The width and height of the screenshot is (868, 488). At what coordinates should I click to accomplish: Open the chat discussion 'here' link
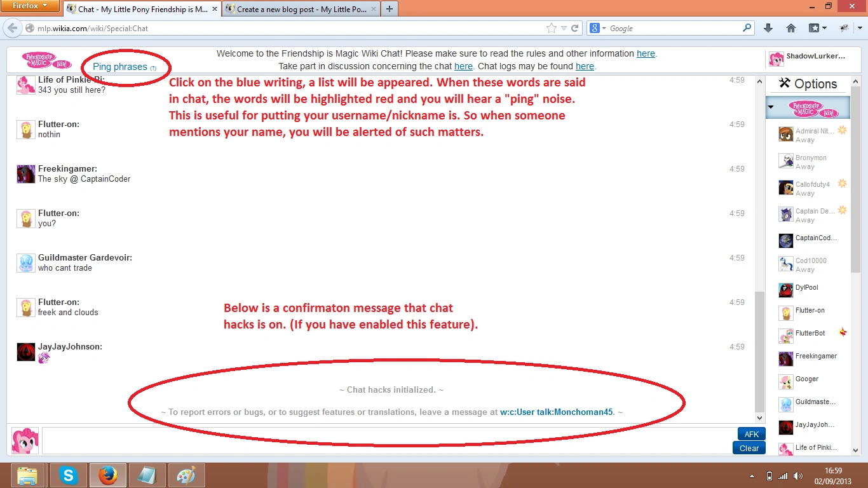(x=463, y=66)
